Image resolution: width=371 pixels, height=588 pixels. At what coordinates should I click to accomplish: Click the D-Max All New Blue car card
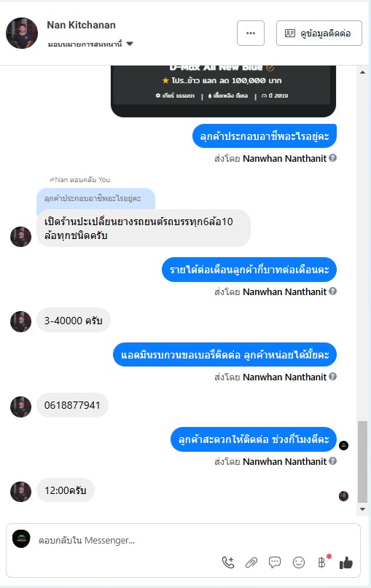click(x=223, y=91)
